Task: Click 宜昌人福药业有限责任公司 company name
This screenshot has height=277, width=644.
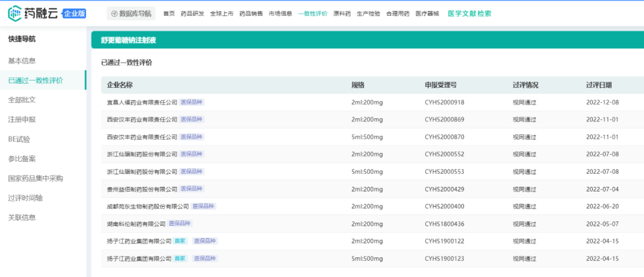Action: 142,102
